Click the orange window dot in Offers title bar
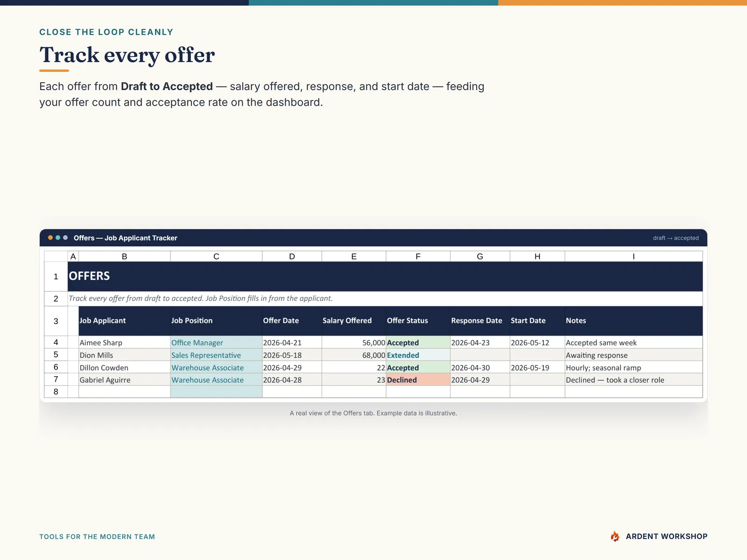 pos(50,238)
